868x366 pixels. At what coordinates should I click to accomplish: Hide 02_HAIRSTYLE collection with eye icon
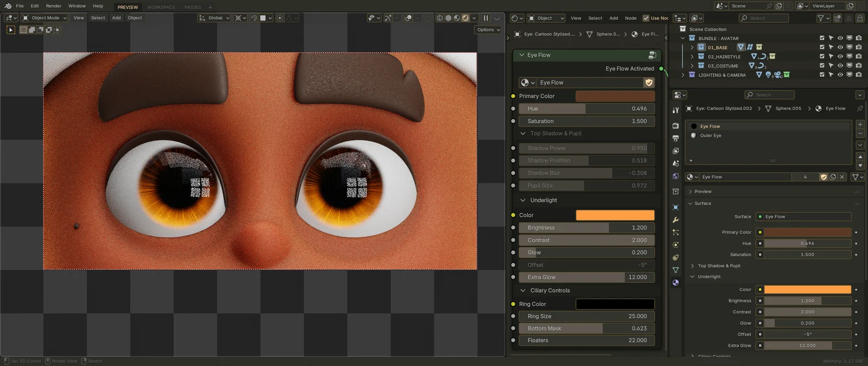840,56
